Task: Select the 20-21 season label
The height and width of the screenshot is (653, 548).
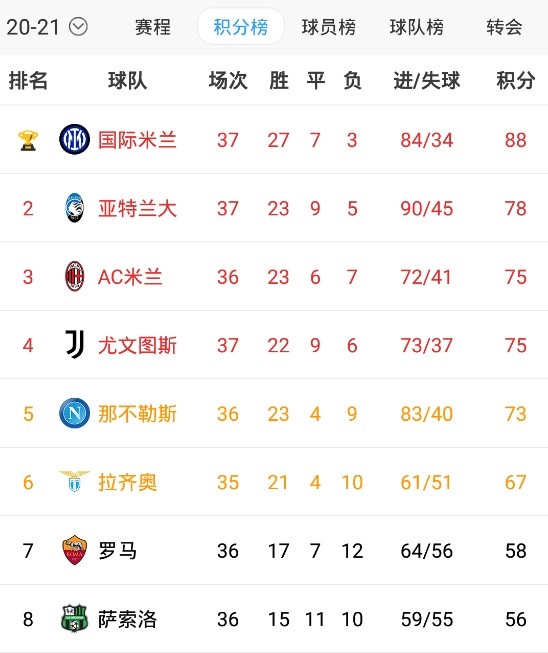Action: [x=33, y=27]
